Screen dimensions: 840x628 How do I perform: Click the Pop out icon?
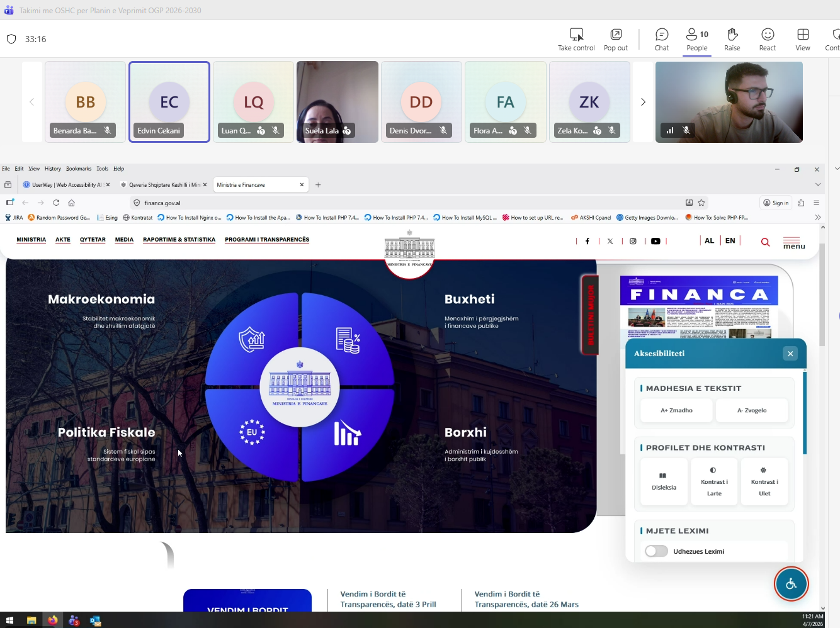(x=616, y=35)
